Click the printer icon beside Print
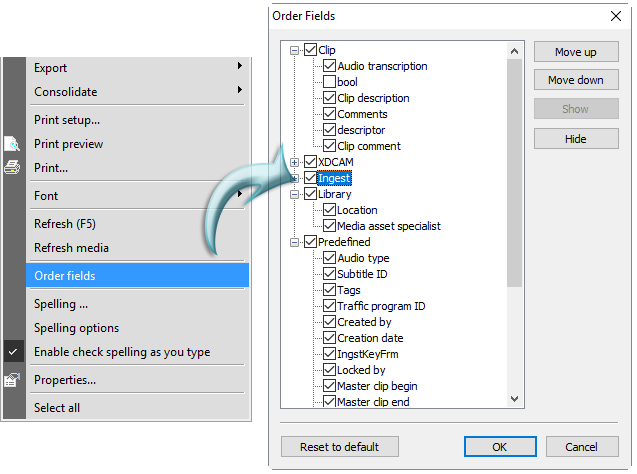 12,168
